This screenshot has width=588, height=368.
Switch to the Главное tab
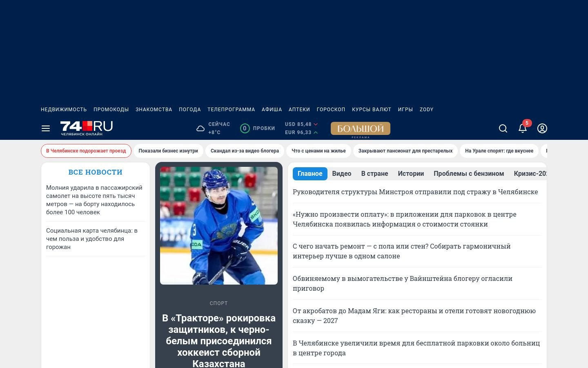coord(310,174)
